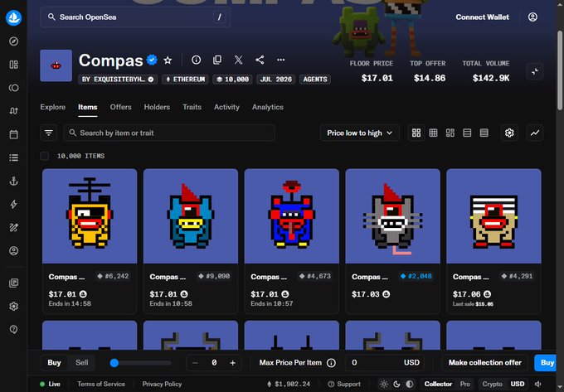Open the calendar drops icon in sidebar
The height and width of the screenshot is (392, 564).
(13, 134)
